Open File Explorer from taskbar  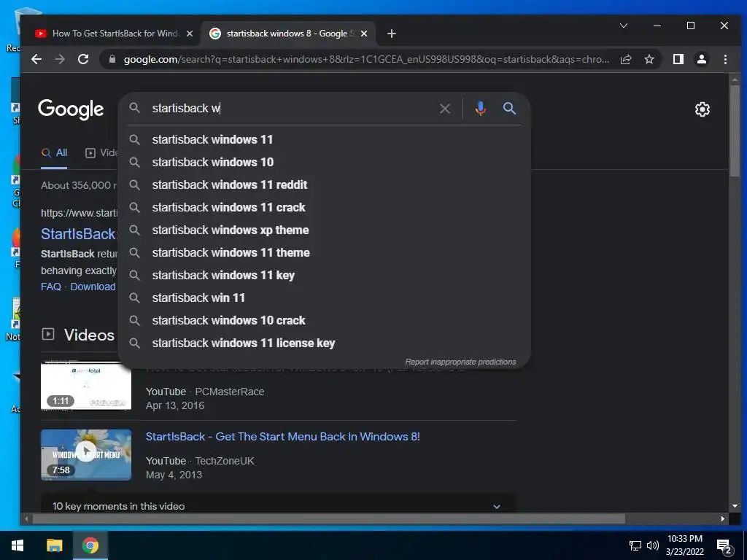coord(54,545)
